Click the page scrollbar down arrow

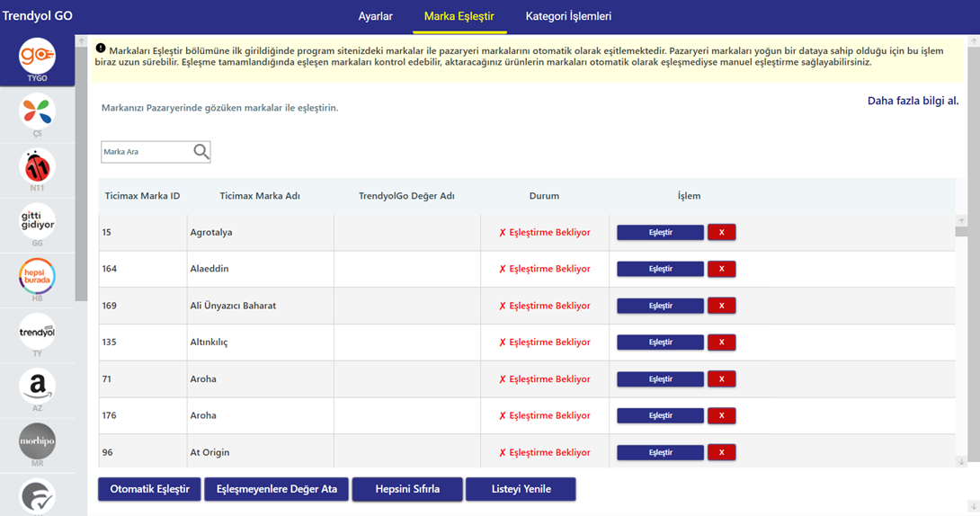pyautogui.click(x=974, y=506)
